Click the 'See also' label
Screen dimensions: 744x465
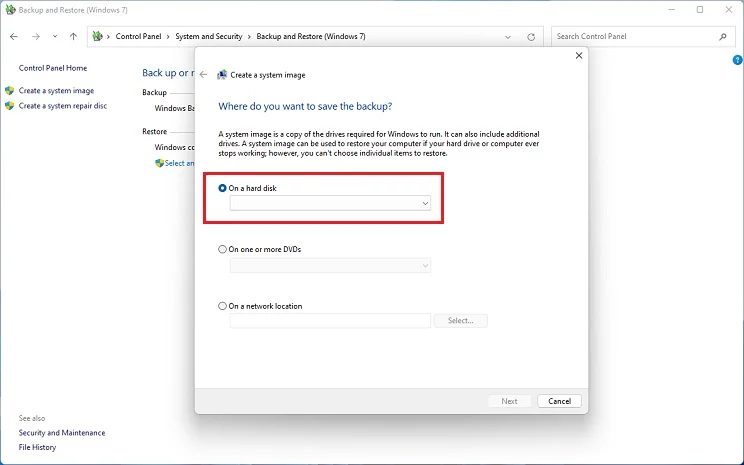32,418
